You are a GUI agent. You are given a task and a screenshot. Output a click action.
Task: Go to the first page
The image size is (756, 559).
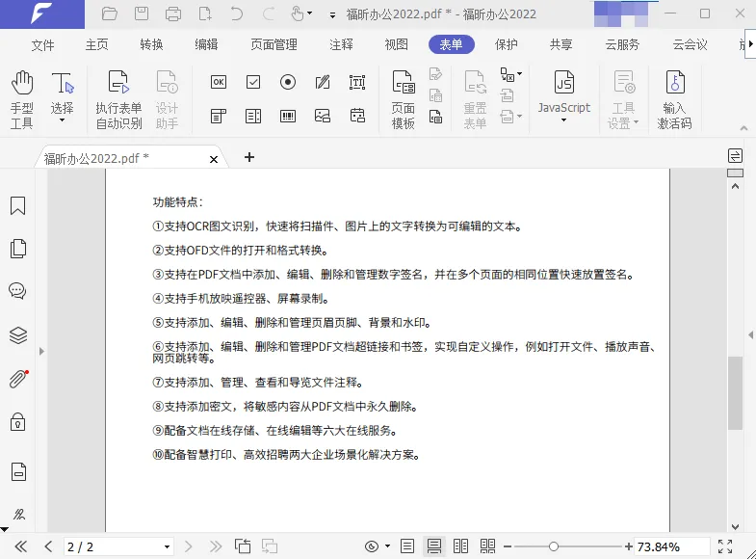[x=21, y=546]
